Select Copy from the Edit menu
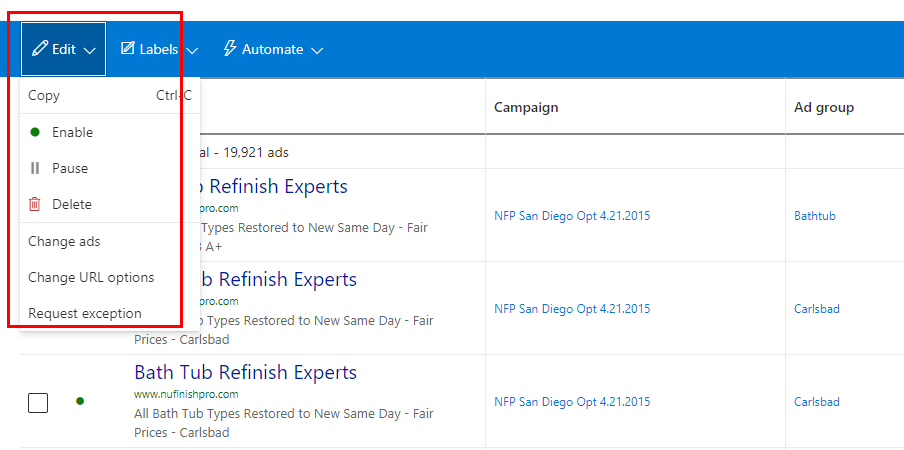The height and width of the screenshot is (450, 904). pyautogui.click(x=110, y=96)
